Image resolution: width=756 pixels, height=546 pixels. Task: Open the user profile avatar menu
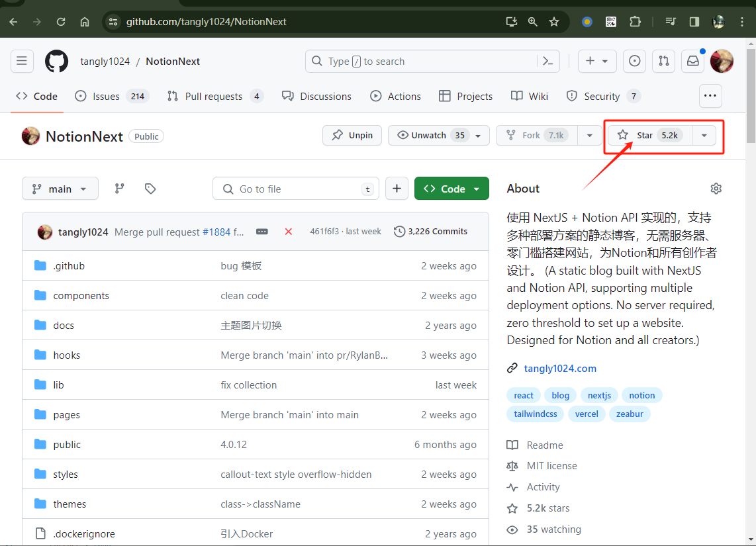coord(722,61)
